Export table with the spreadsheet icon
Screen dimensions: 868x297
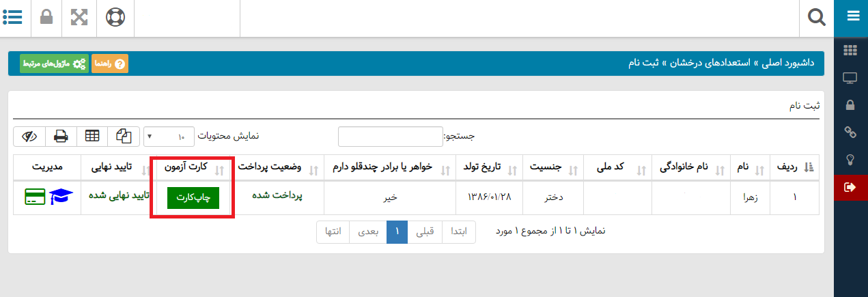(x=92, y=136)
